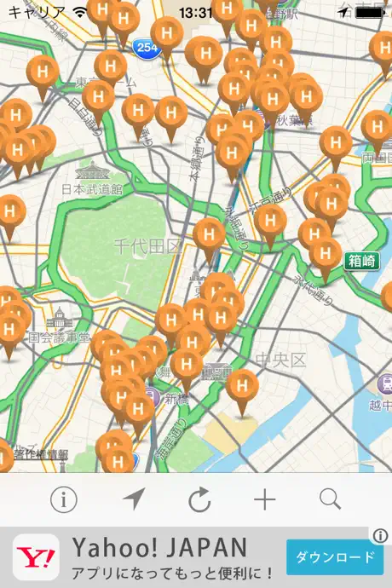Tap the route 254 highway shield
392x588 pixels.
(x=147, y=47)
